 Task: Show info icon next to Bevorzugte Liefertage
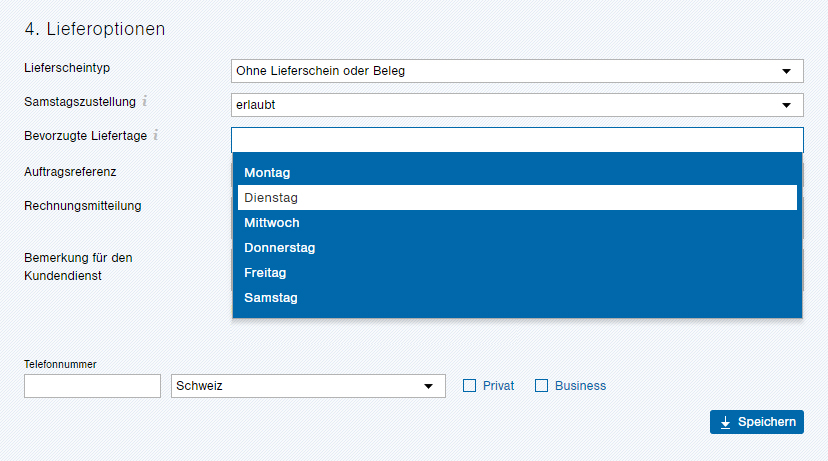coord(156,135)
